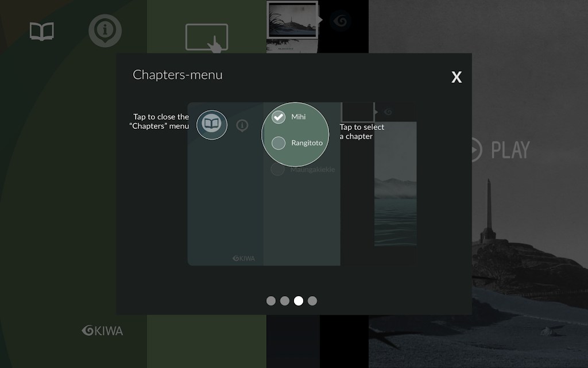Select the dimmed Maungakiekie chapter radio
Screen dimensions: 588x368
[x=277, y=170]
